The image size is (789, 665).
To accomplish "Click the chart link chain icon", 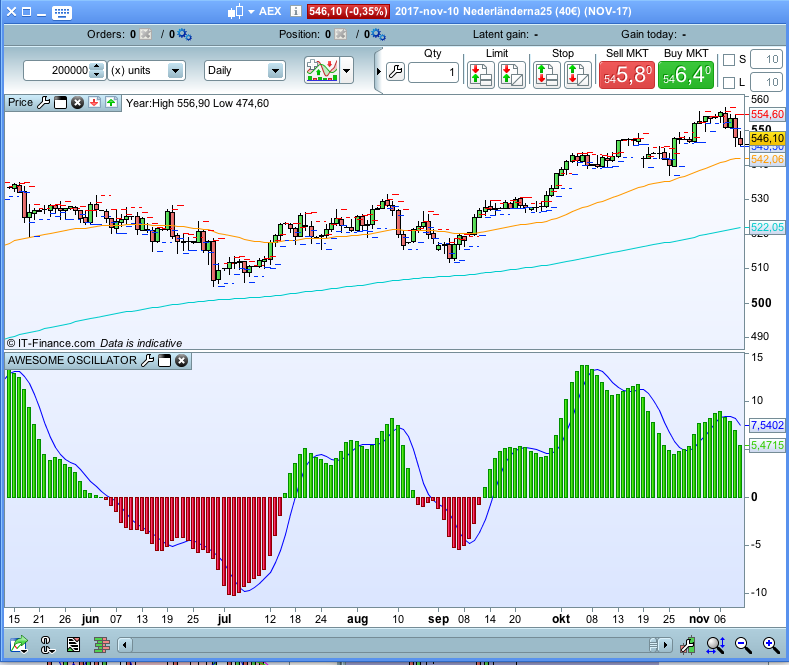I will (x=46, y=645).
